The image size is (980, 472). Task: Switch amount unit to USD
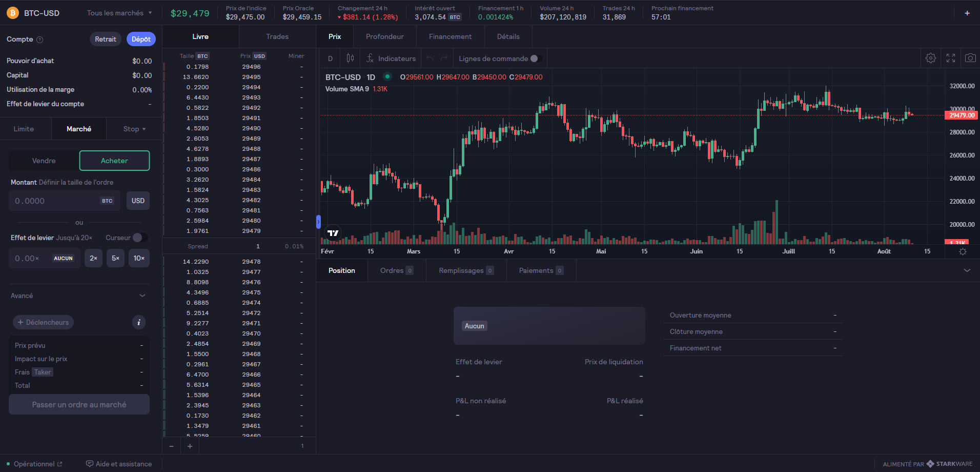pyautogui.click(x=138, y=201)
